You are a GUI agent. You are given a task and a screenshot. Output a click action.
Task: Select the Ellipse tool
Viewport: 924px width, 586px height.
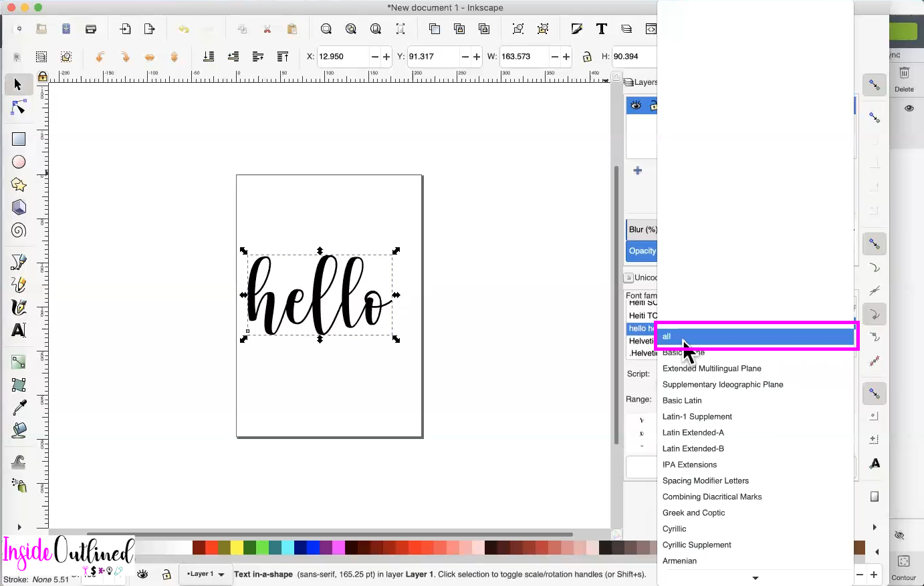pos(18,162)
